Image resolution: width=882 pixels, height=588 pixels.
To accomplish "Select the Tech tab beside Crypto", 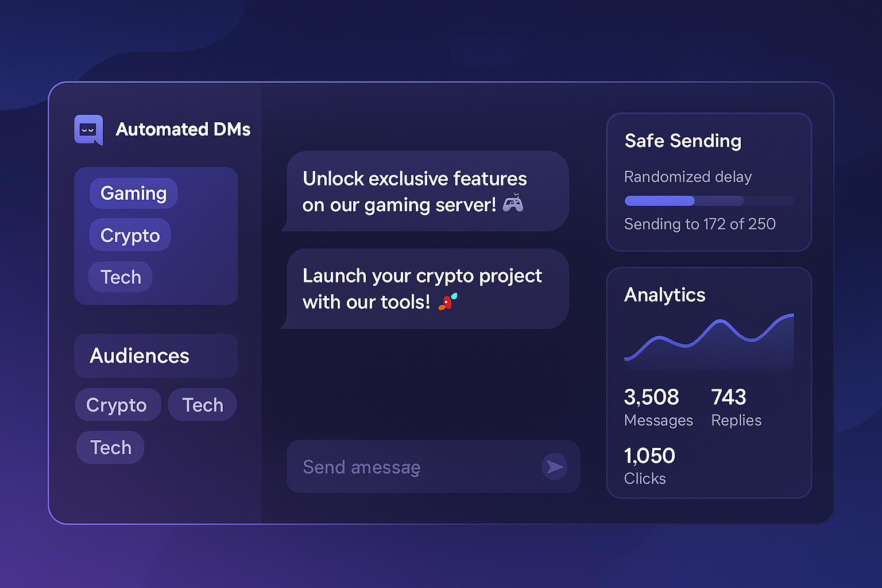I will (202, 405).
